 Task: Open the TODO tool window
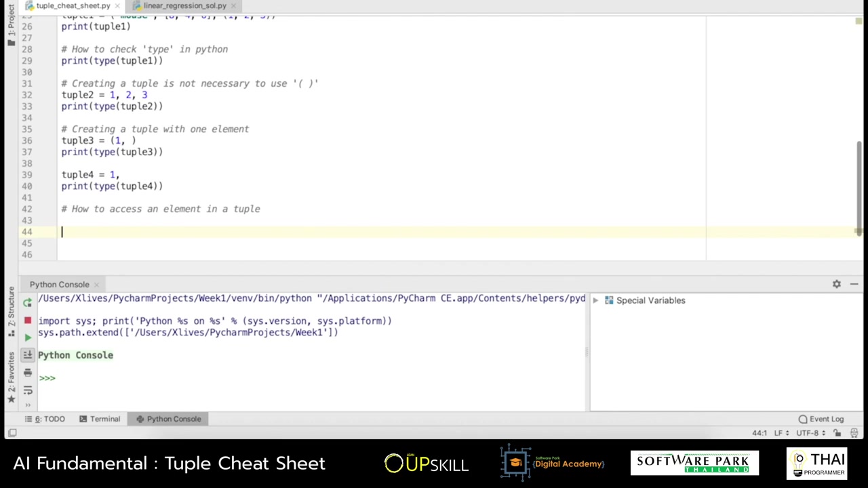point(49,418)
